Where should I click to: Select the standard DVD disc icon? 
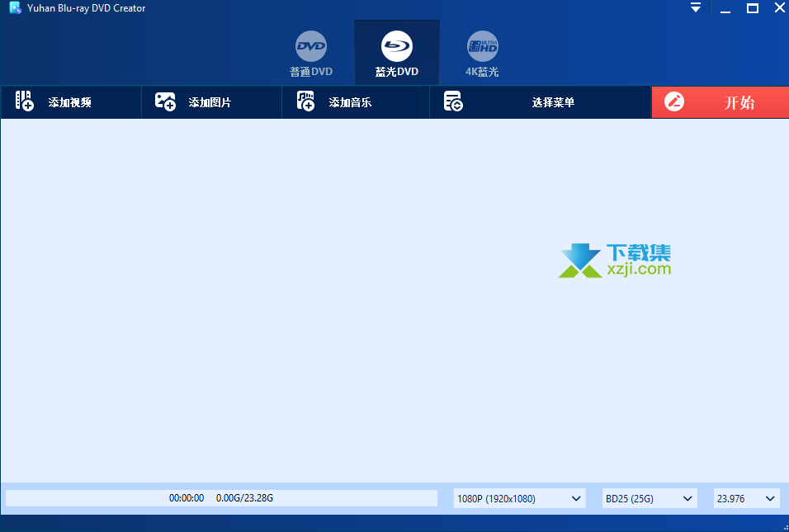pyautogui.click(x=311, y=46)
